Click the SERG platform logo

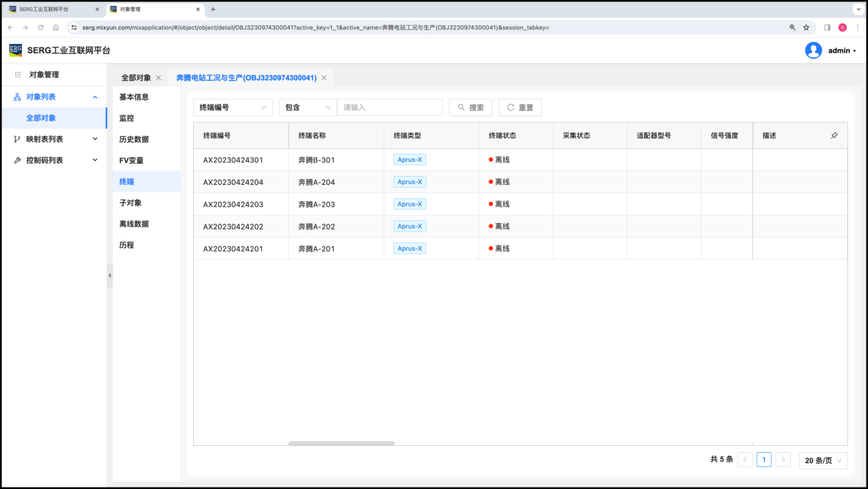point(16,50)
